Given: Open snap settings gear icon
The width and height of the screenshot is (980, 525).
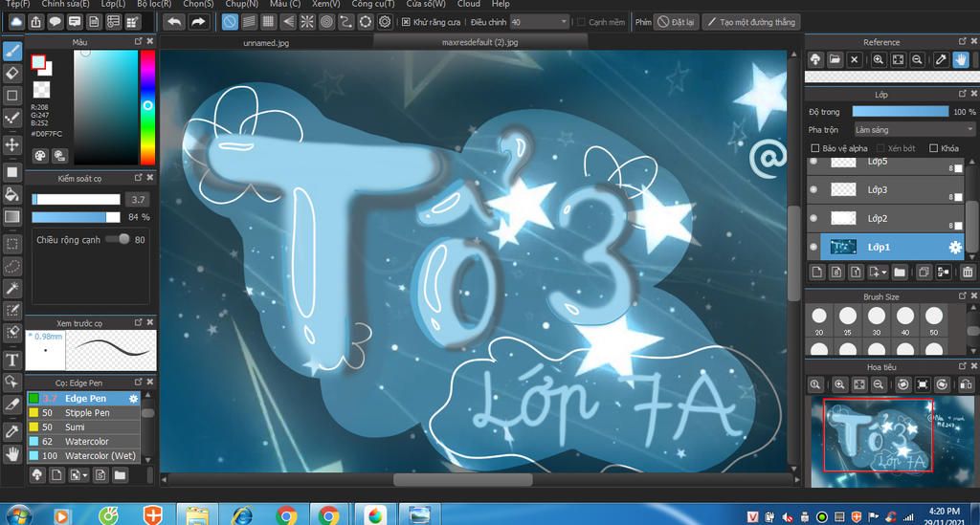Looking at the screenshot, I should pos(385,22).
